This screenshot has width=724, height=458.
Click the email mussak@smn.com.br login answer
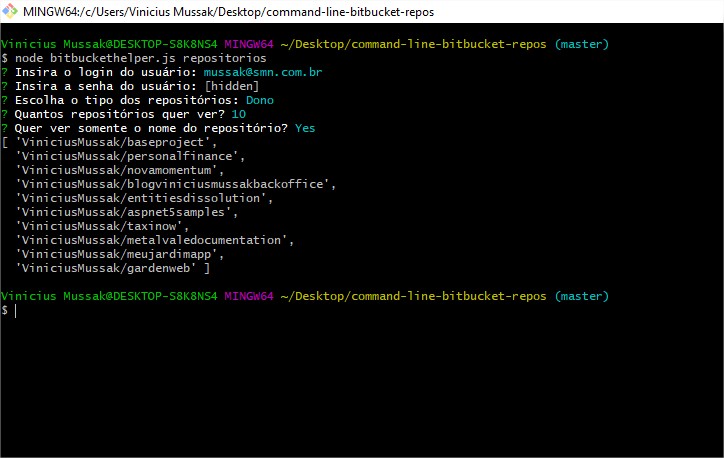(263, 73)
